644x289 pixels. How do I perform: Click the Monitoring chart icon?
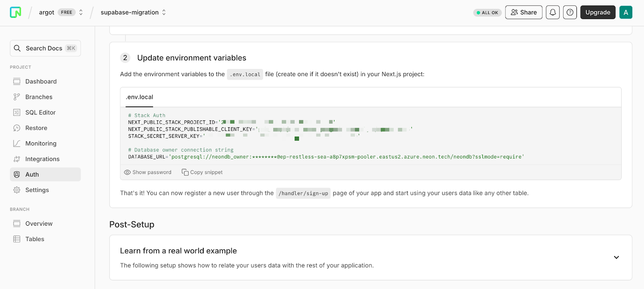click(17, 143)
